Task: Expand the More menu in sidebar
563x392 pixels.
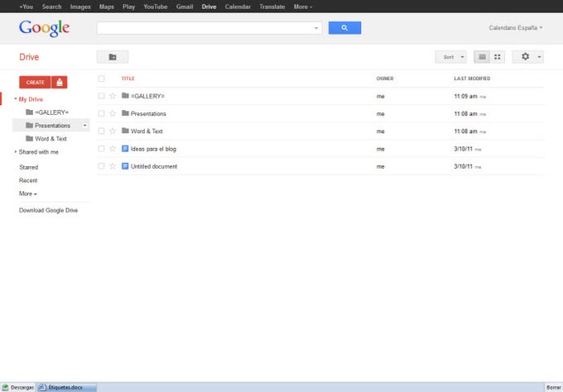Action: [x=27, y=194]
